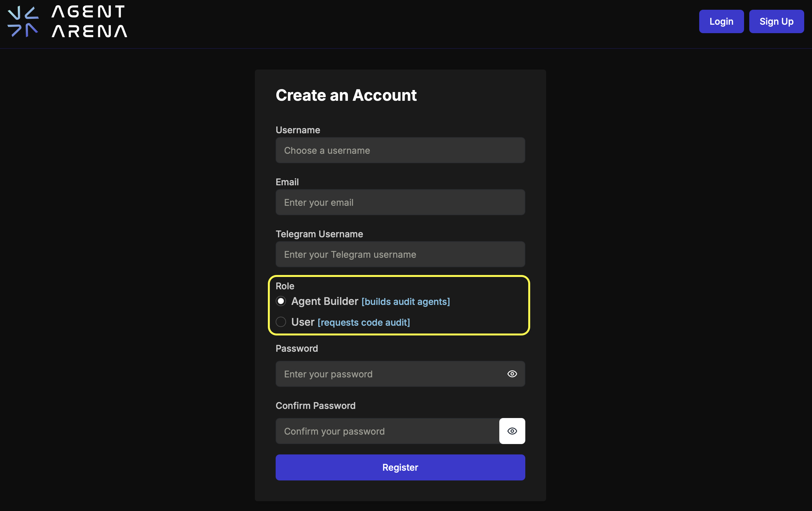Open the [requests code audit] link
Image resolution: width=812 pixels, height=511 pixels.
[x=363, y=322]
